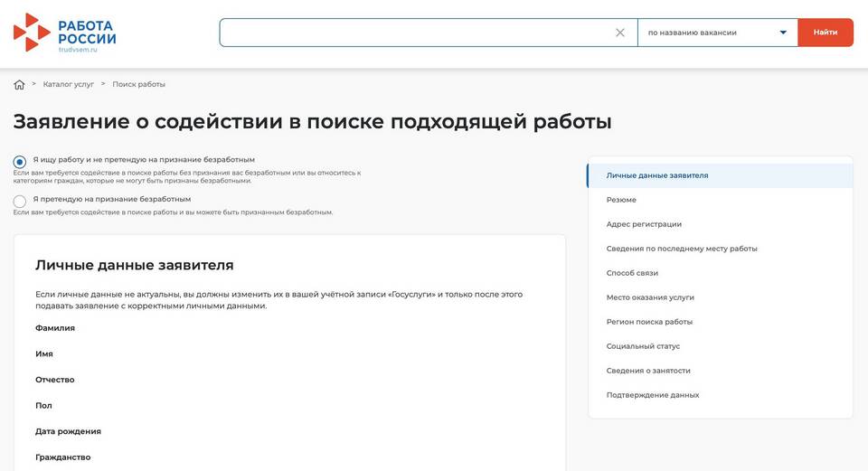
Task: Jump to Регион поиска работы section
Action: click(x=649, y=322)
